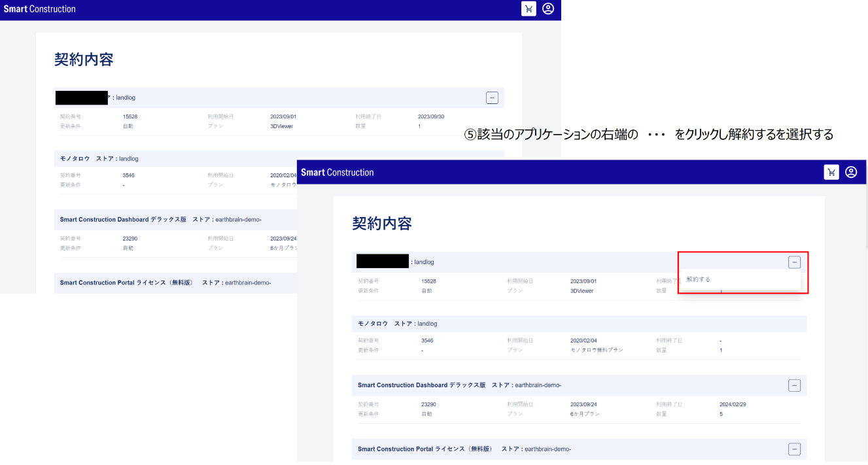Click the 契約内容 heading in the back window

point(84,60)
